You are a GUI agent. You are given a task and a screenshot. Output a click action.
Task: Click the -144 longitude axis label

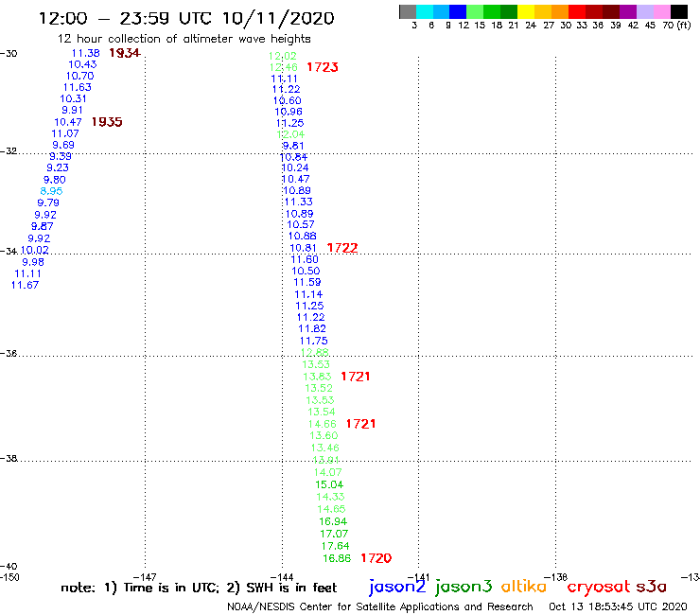(282, 577)
